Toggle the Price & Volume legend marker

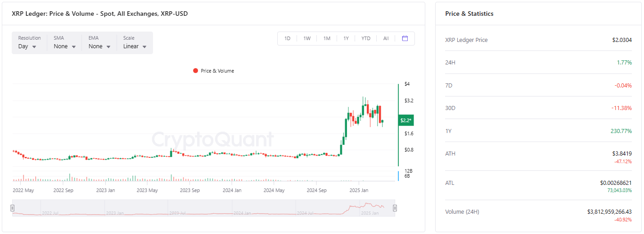pos(195,71)
